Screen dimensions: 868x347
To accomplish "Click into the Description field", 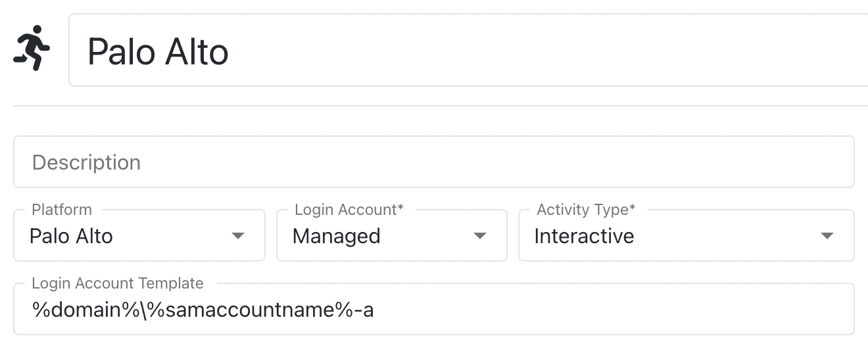I will coord(434,162).
